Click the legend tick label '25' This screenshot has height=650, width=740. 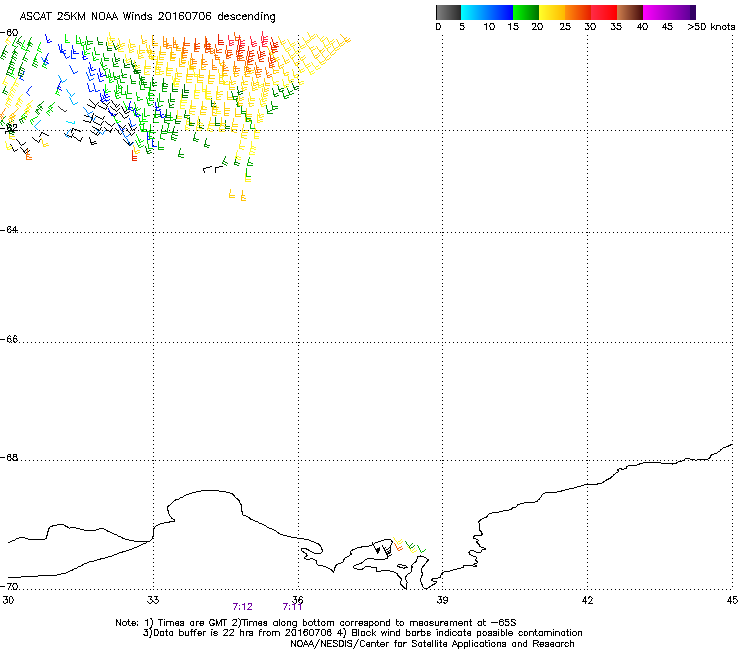click(565, 27)
